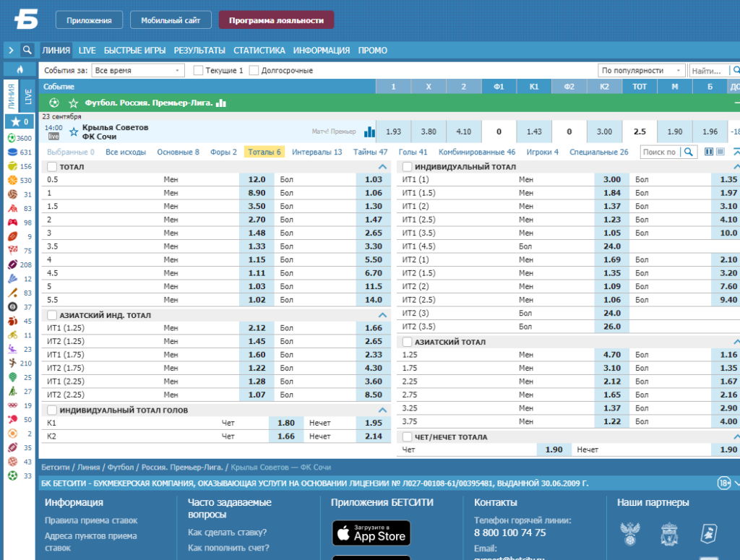Select boxing gloves icon with 45 events
The height and width of the screenshot is (560, 740).
point(12,321)
